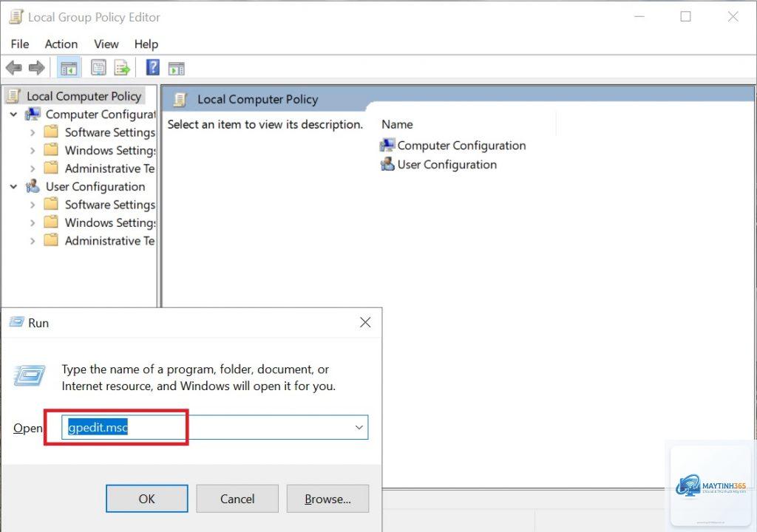Expand Windows Settings under Computer Configuration
The height and width of the screenshot is (532, 757).
point(33,151)
